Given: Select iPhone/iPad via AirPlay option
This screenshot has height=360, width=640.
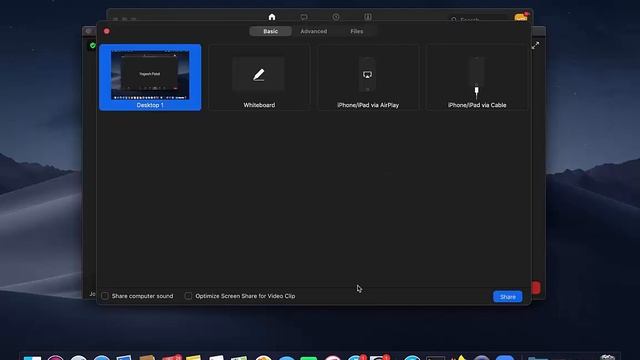Looking at the screenshot, I should [368, 77].
